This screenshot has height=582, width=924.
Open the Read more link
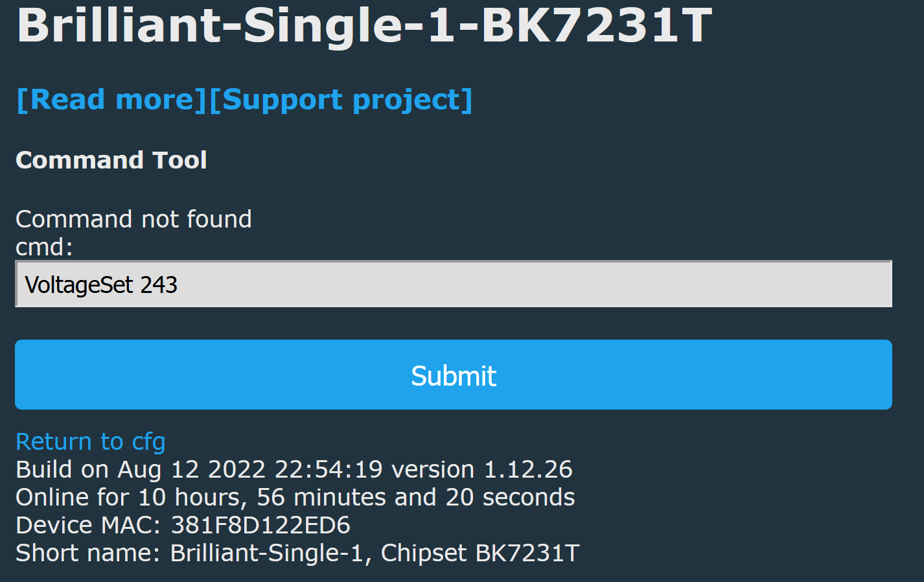(x=111, y=100)
